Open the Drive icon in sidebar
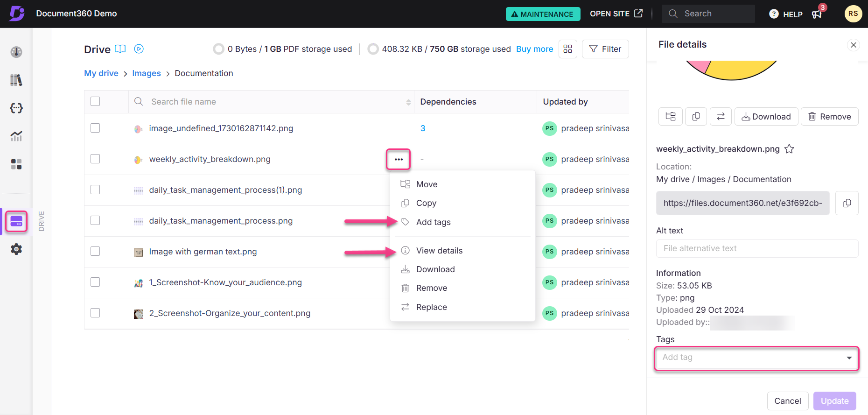 point(16,221)
